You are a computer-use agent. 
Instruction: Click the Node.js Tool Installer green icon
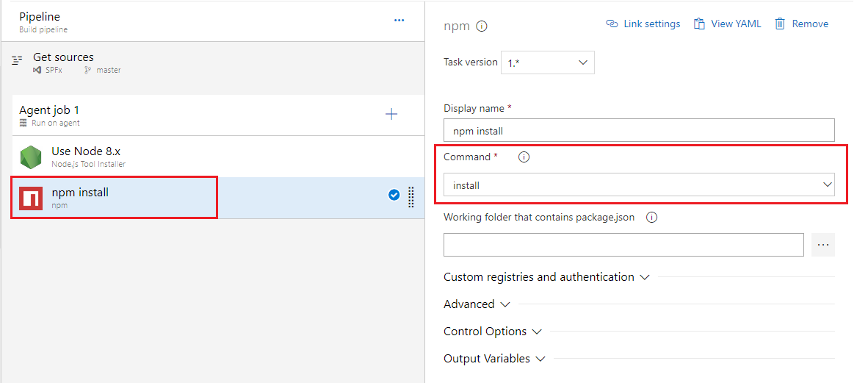[x=31, y=157]
